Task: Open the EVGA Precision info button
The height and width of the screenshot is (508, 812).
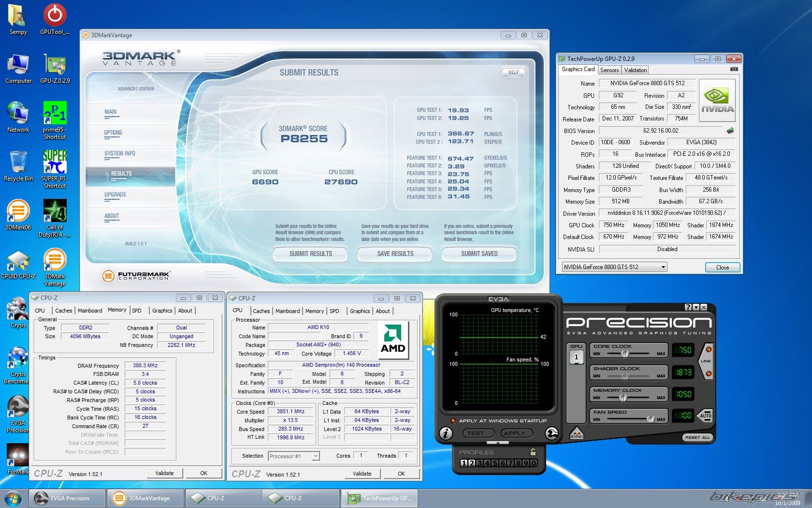Action: pos(445,433)
